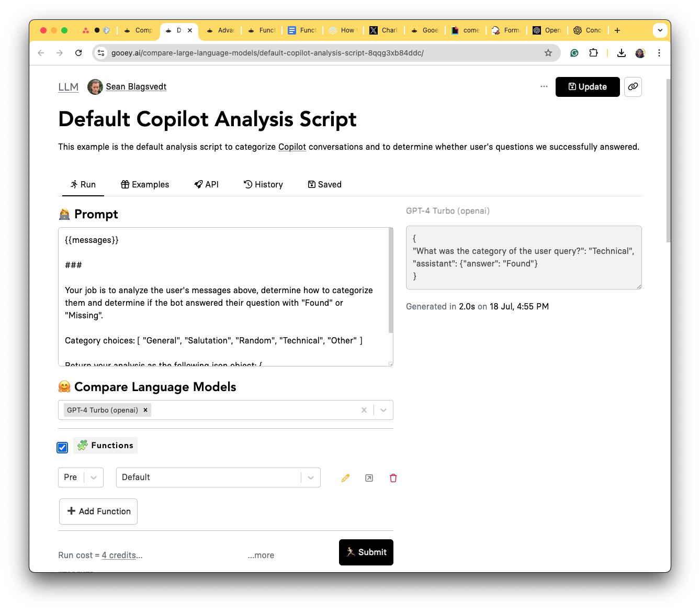Uncheck the Functions checkbox
This screenshot has height=611, width=700.
(63, 447)
